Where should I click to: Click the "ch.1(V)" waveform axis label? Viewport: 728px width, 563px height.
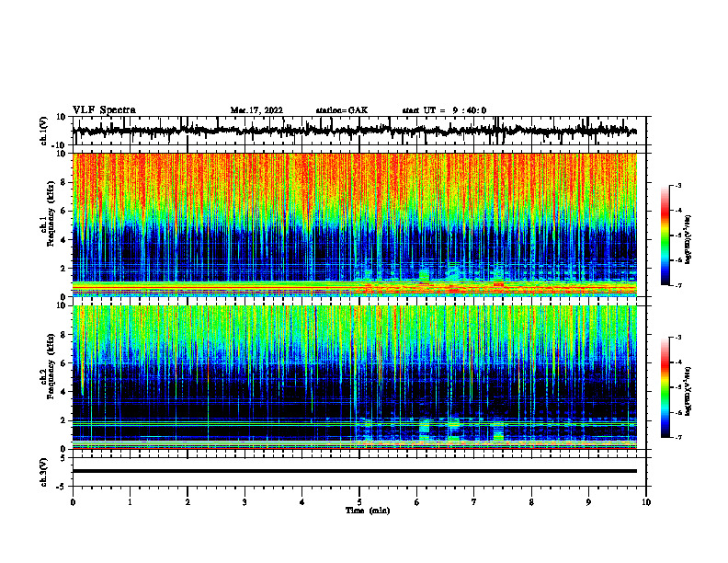[44, 131]
